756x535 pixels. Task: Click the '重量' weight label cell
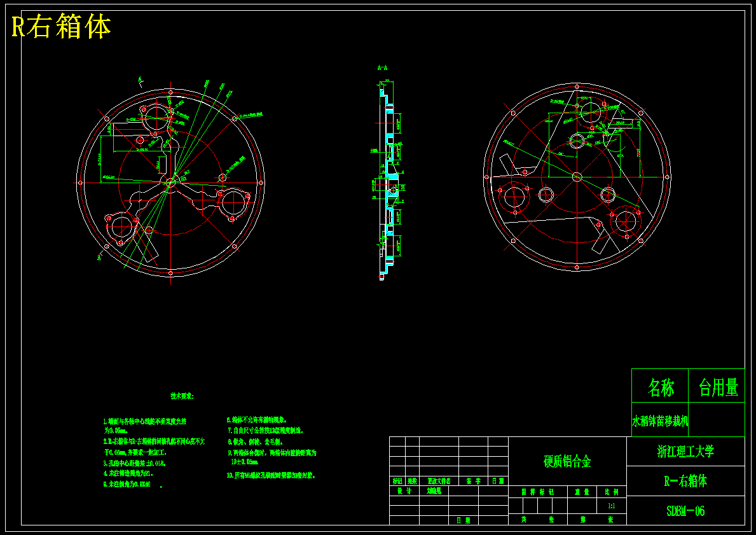[582, 492]
